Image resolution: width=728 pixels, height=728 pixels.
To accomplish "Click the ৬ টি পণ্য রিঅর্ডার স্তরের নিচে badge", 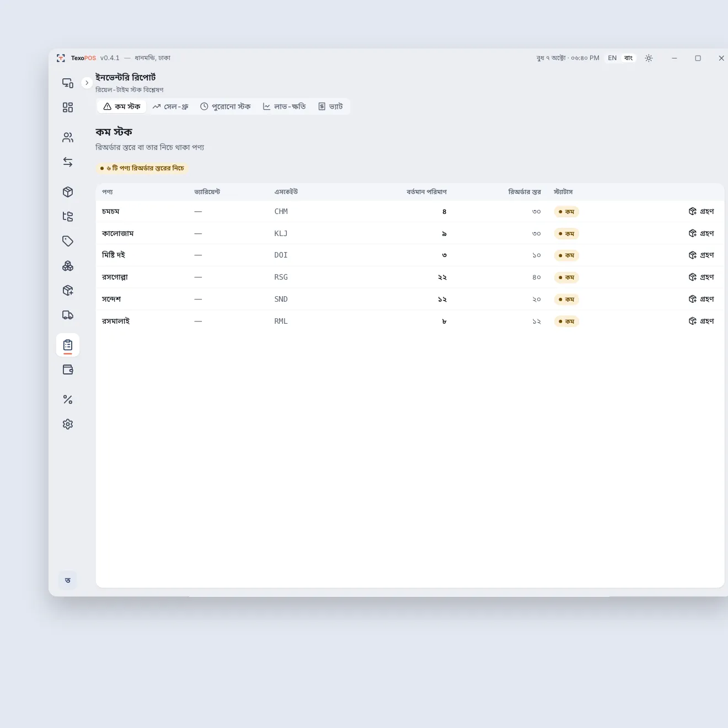I will click(x=142, y=168).
